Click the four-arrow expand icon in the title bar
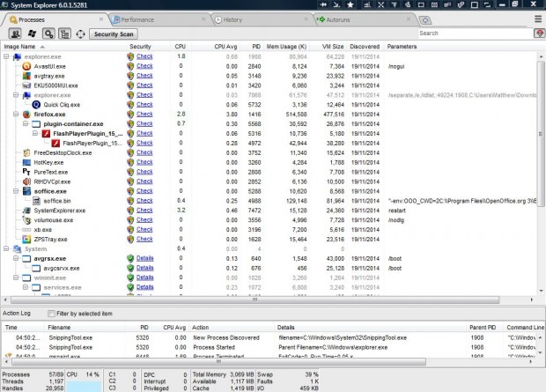Screen dimensions: 546x392 coord(381,4)
